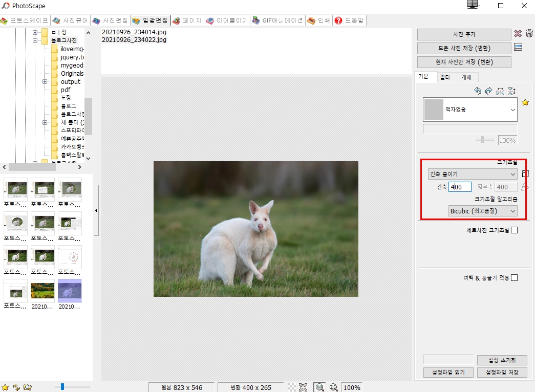Select the vertical flip icon
Image resolution: width=535 pixels, height=392 pixels.
[511, 91]
